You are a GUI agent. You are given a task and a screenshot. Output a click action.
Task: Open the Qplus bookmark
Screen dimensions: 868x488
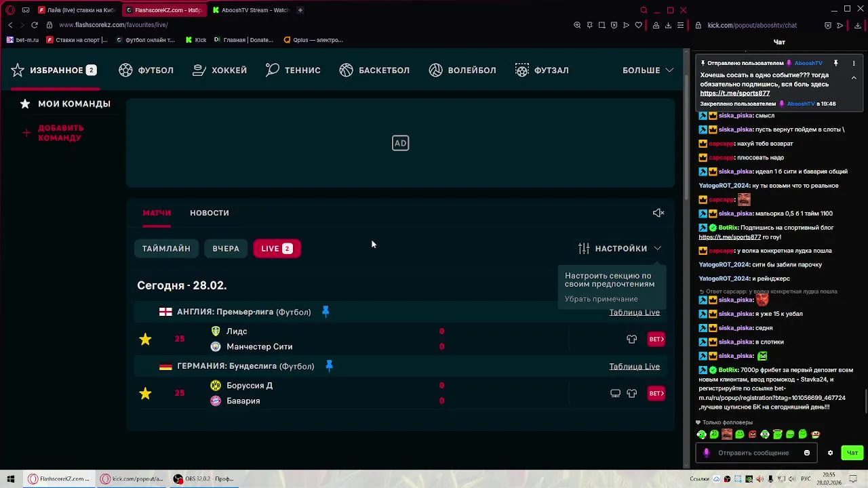(313, 40)
